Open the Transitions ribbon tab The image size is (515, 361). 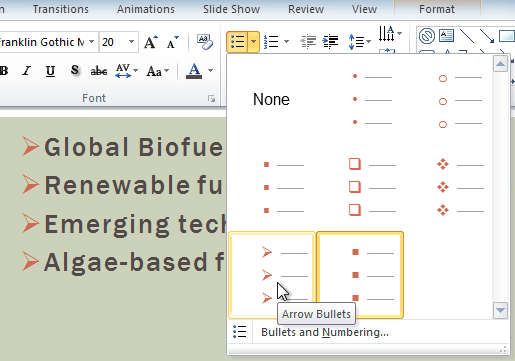(61, 9)
